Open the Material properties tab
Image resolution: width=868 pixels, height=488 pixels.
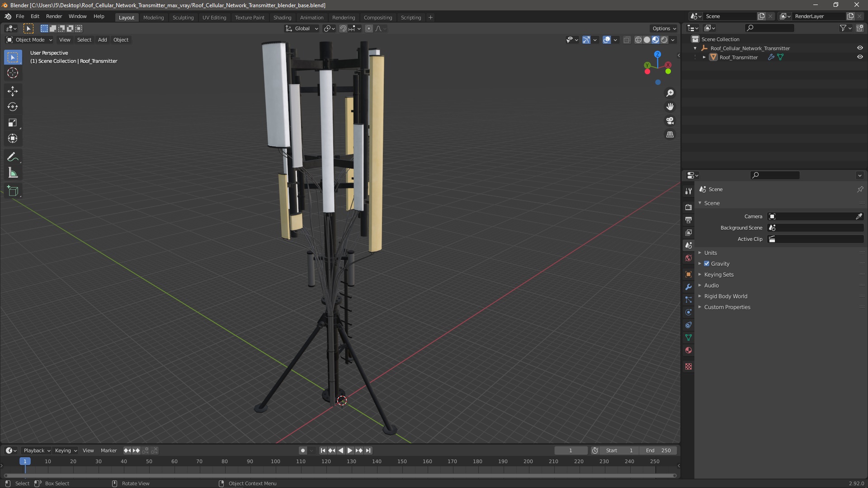(x=689, y=350)
